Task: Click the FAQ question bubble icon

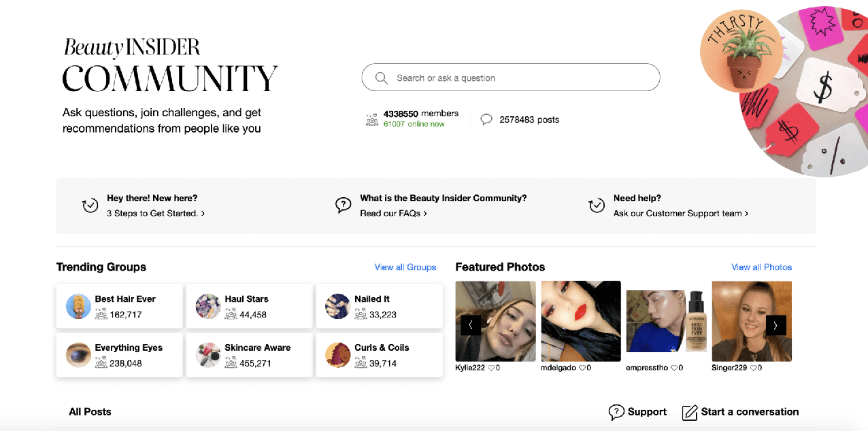Action: click(x=344, y=205)
